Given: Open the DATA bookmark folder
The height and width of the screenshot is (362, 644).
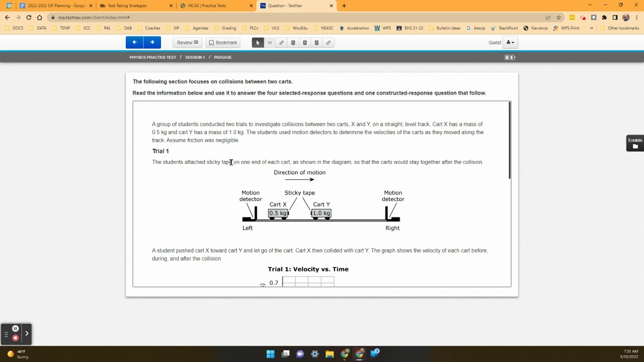Looking at the screenshot, I should 38,28.
